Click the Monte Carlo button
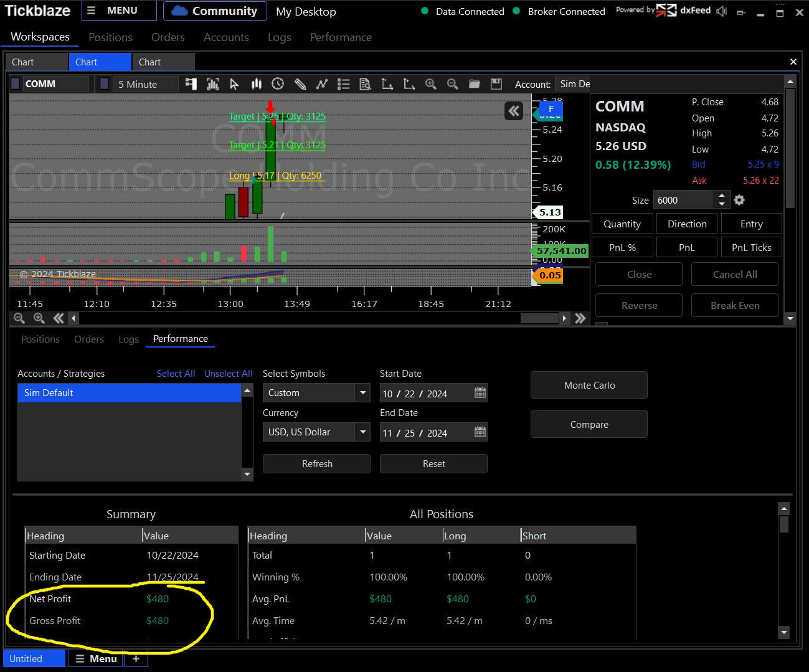The width and height of the screenshot is (809, 672). coord(589,386)
